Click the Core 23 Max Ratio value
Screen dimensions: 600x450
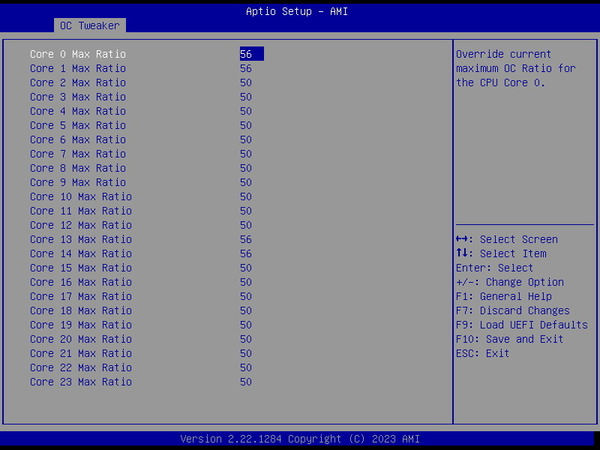point(246,382)
